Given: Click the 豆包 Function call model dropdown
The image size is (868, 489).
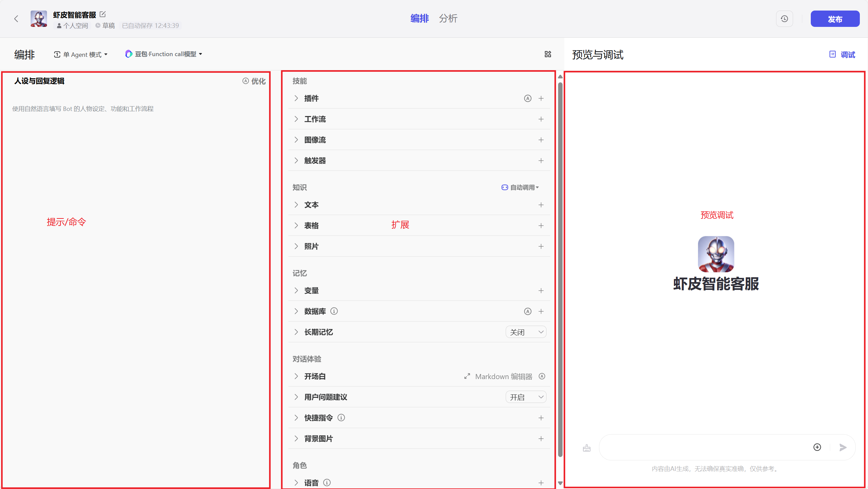Looking at the screenshot, I should [164, 54].
